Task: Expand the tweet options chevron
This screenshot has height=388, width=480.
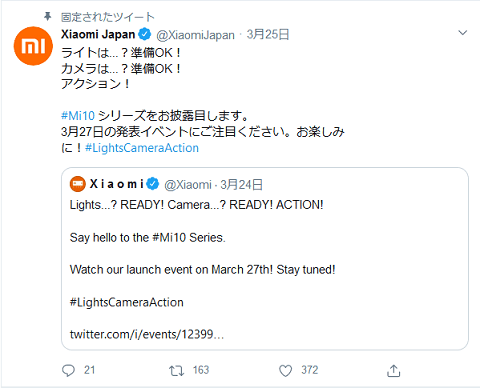Action: (x=463, y=33)
